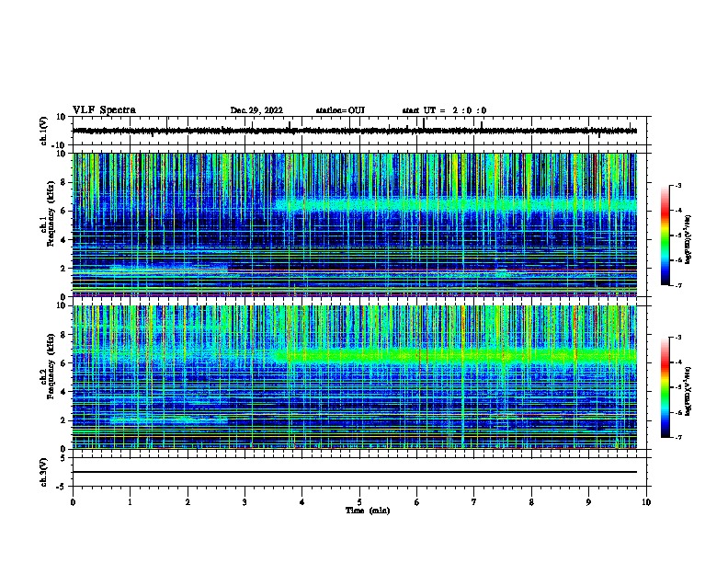Click the flat ch.3 voltage trace line
Screen dimensions: 728x563
click(354, 472)
